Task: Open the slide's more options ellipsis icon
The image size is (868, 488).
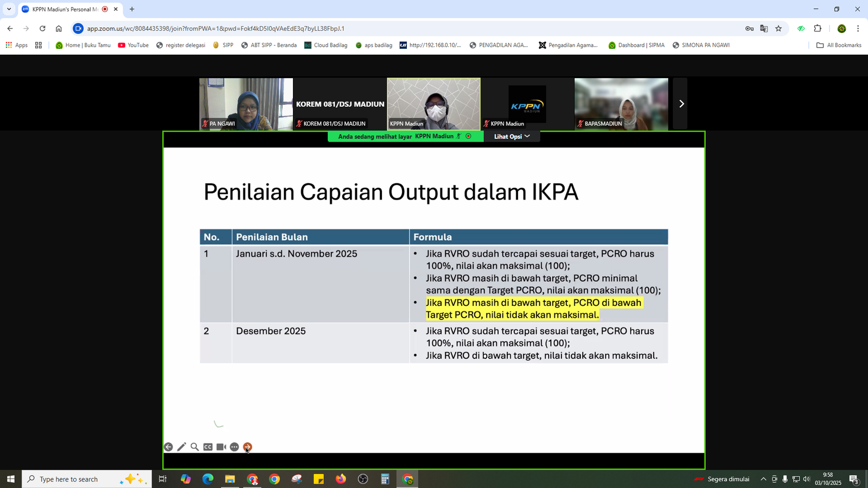Action: [x=234, y=447]
